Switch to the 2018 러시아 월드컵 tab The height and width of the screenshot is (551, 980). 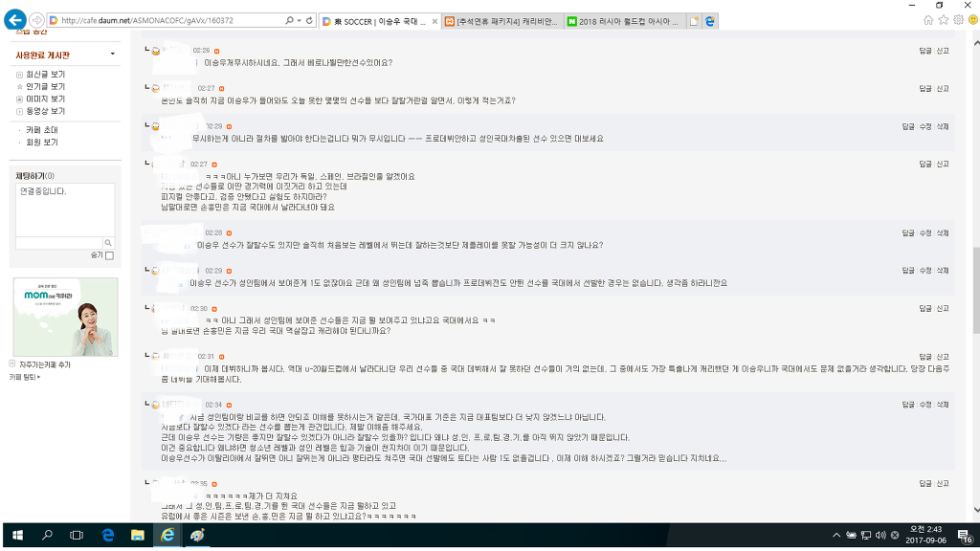pyautogui.click(x=624, y=21)
